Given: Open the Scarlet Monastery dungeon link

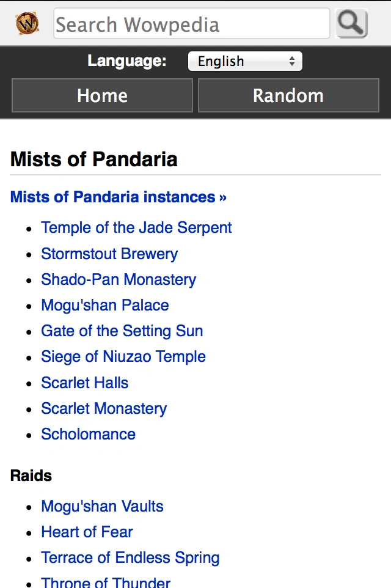Looking at the screenshot, I should pyautogui.click(x=104, y=408).
